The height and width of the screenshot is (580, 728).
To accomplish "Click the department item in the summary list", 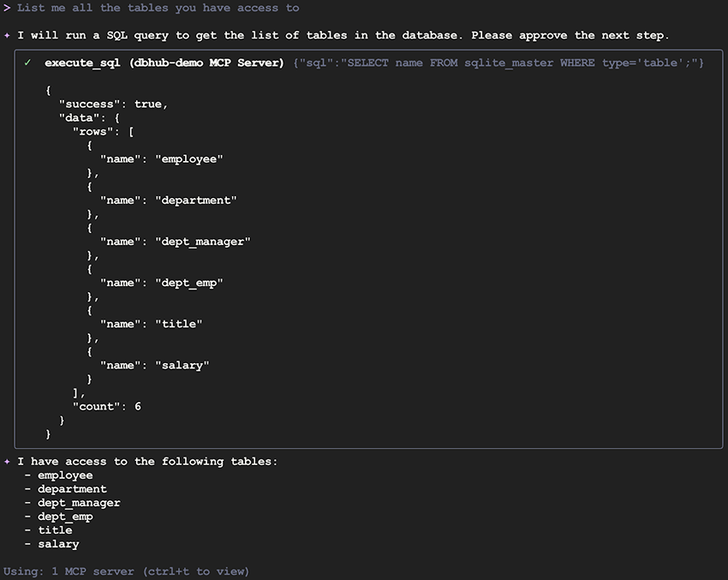I will [x=72, y=488].
